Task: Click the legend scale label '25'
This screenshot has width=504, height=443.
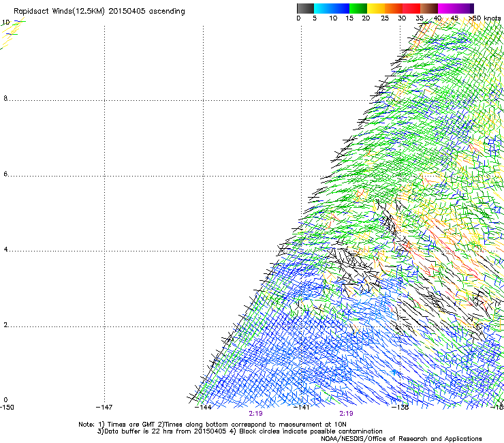Action: click(385, 18)
